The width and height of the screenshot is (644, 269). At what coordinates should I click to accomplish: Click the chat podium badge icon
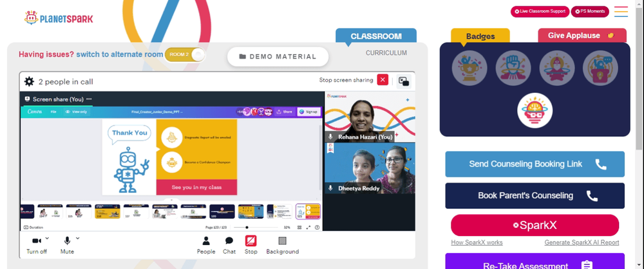pyautogui.click(x=600, y=68)
